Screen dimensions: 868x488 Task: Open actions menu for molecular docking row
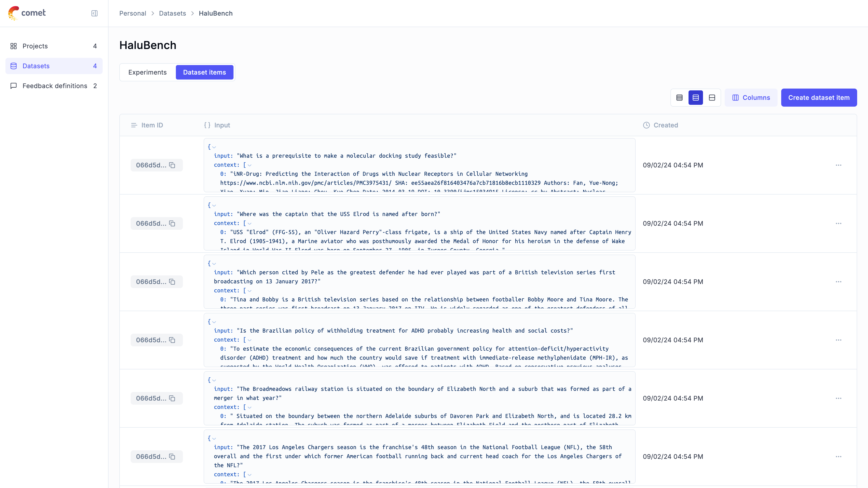pos(838,165)
